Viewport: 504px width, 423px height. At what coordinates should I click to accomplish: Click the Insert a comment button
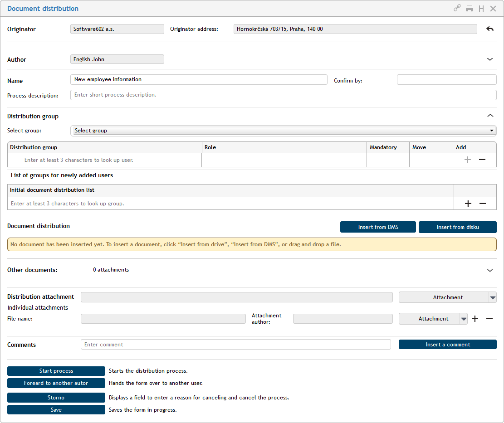pyautogui.click(x=447, y=345)
